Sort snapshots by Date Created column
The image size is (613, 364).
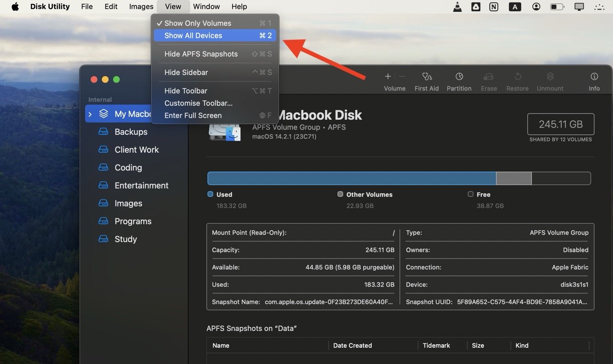coord(352,345)
